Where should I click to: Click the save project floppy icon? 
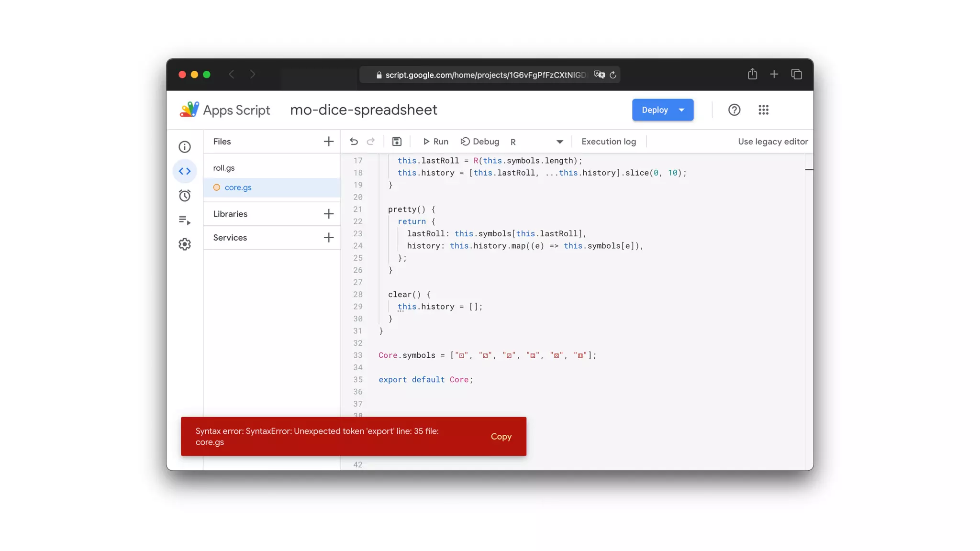(x=397, y=142)
